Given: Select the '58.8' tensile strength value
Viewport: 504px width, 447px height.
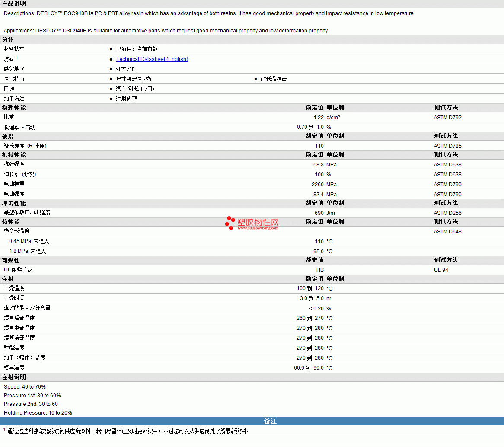Looking at the screenshot, I should (319, 165).
